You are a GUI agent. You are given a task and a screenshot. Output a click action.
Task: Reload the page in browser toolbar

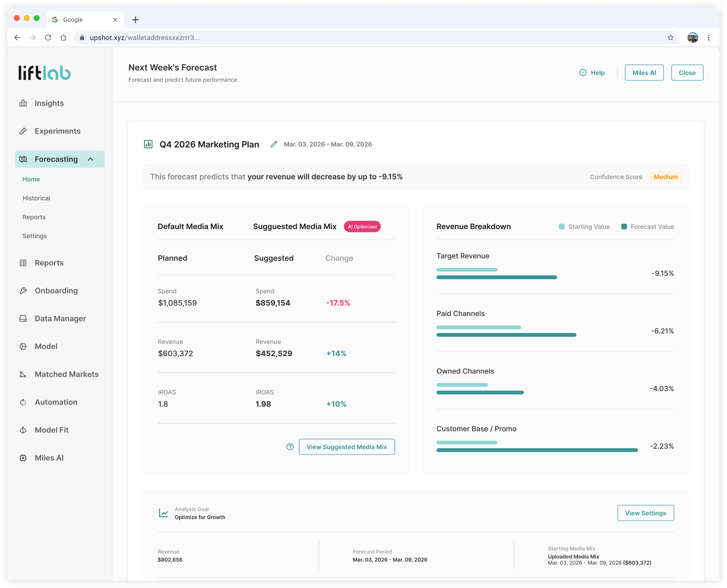[x=48, y=38]
